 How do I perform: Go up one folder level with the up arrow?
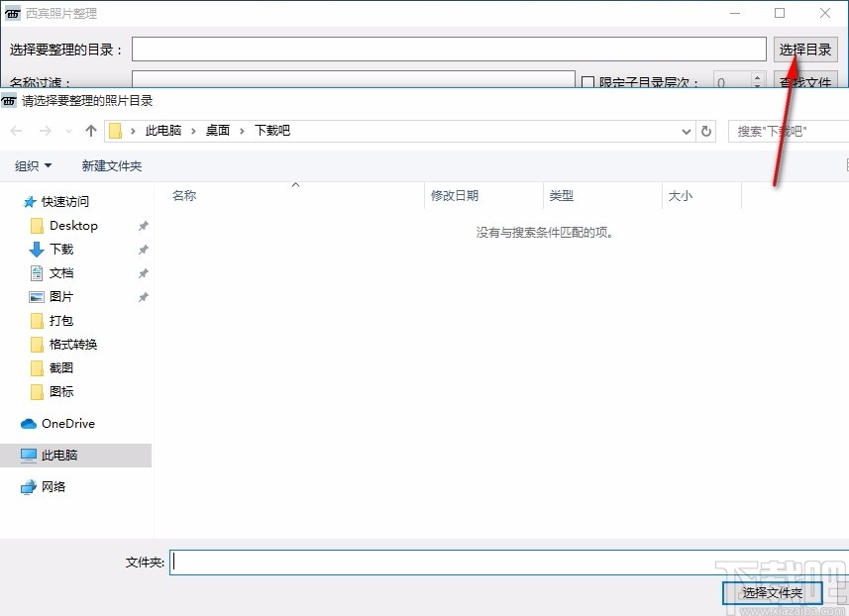90,130
